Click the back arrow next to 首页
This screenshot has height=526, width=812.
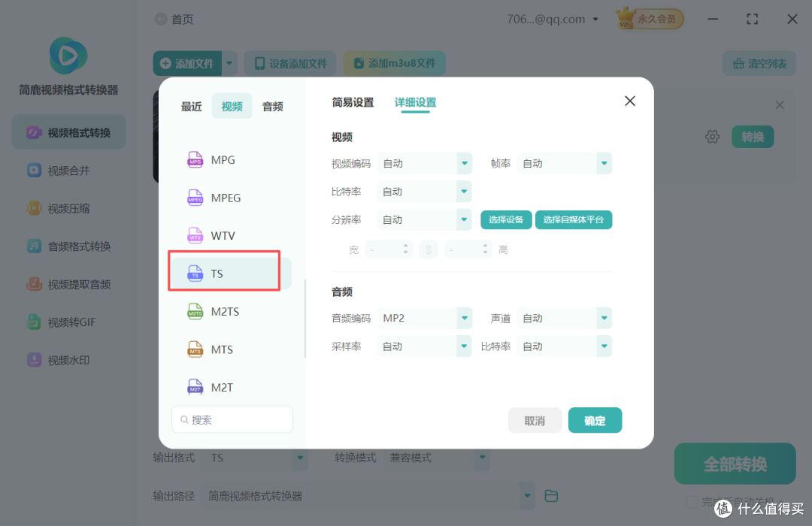point(161,19)
